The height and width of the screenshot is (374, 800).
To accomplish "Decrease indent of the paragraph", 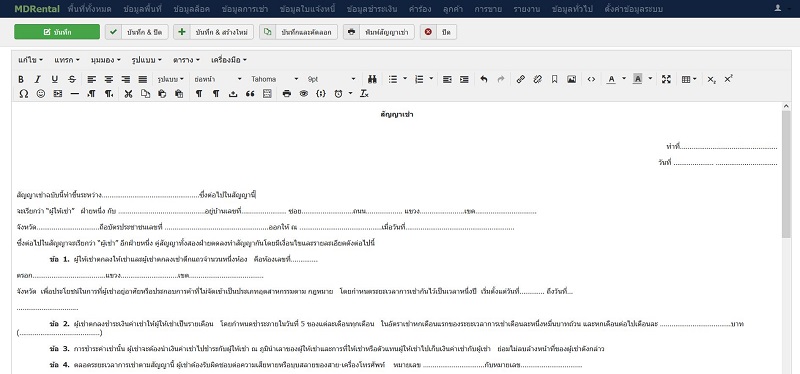I will (447, 79).
